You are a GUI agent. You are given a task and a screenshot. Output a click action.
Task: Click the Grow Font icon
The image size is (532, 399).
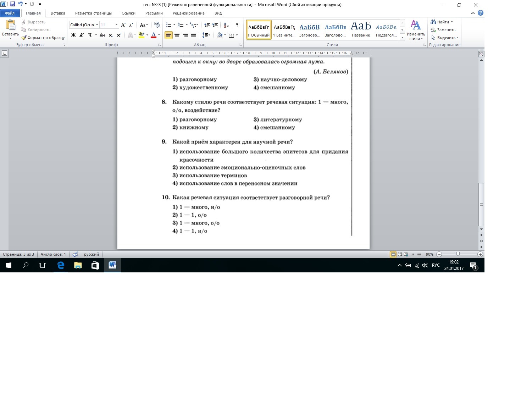coord(123,25)
